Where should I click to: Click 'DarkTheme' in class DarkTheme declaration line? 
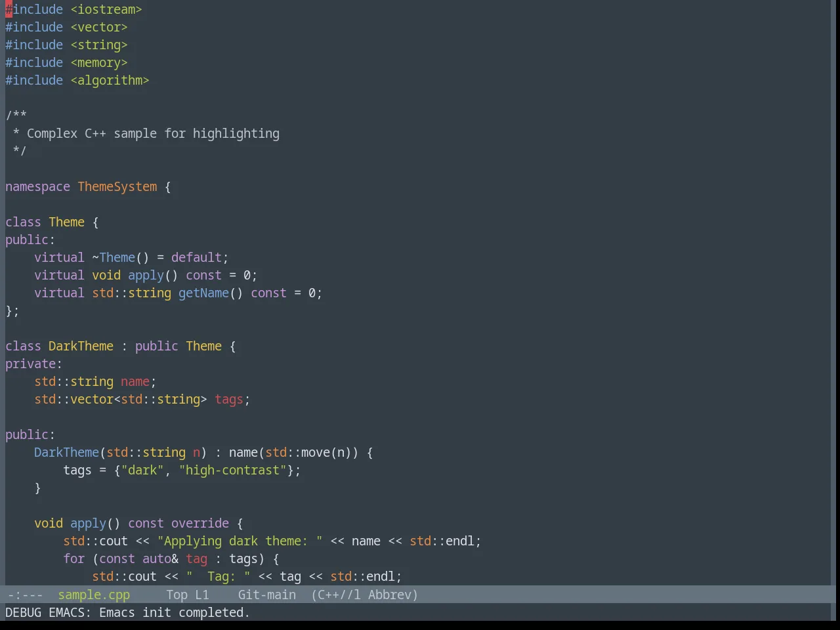81,346
